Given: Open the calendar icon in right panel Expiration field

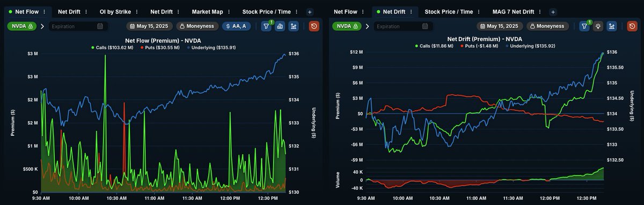Looking at the screenshot, I should 425,26.
